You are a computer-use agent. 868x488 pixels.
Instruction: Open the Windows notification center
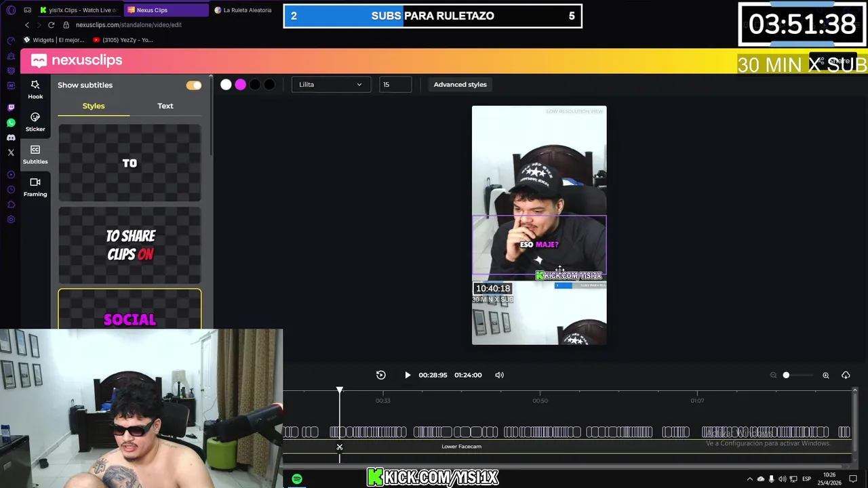[x=853, y=479]
